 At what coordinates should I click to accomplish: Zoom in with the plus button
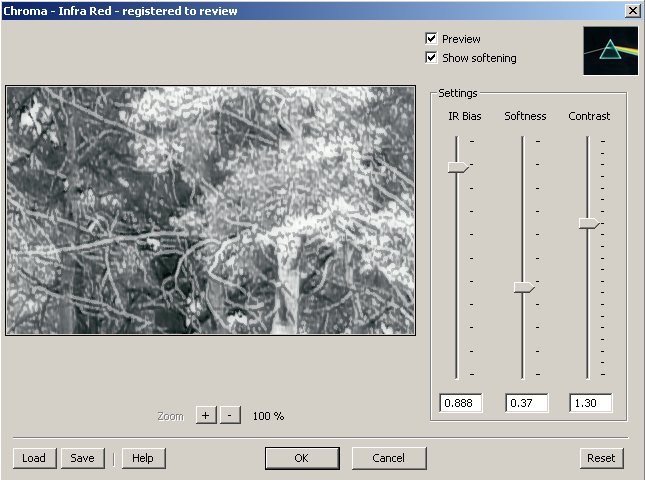click(x=206, y=415)
